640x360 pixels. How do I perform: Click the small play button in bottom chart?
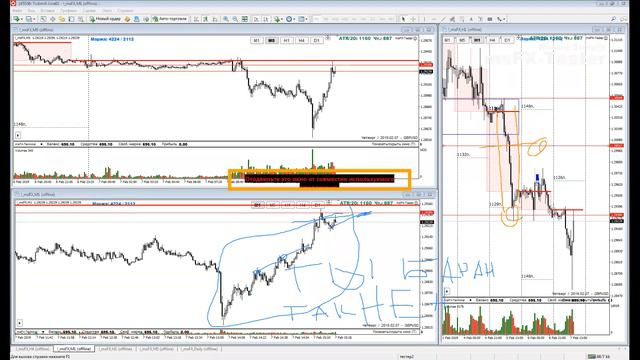19,322
